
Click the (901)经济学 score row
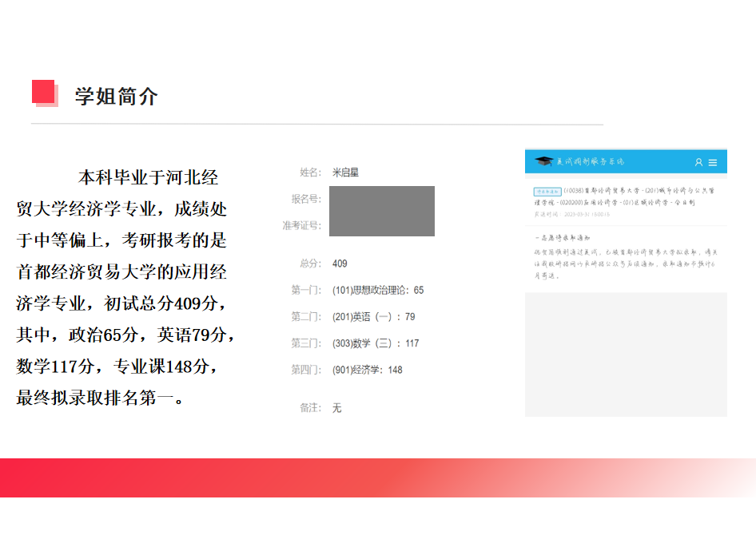click(368, 370)
